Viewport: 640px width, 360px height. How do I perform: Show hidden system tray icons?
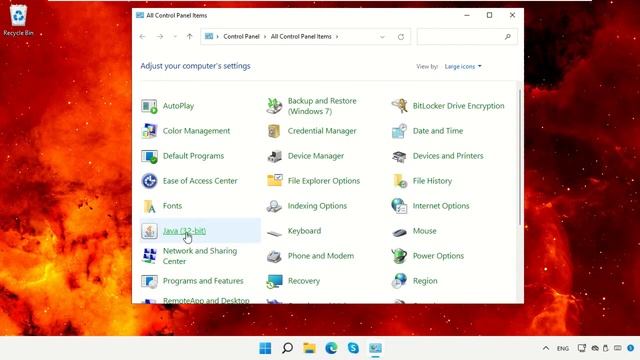pos(546,348)
